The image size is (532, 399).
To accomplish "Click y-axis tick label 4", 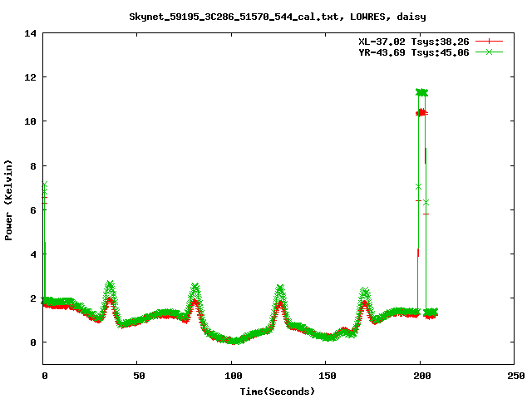I will pos(33,254).
